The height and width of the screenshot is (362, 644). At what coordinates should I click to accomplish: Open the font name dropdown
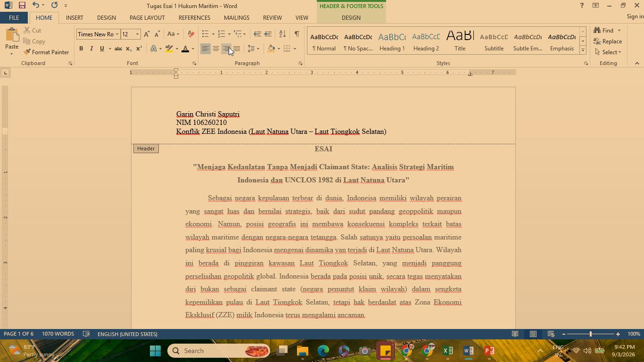pos(117,34)
